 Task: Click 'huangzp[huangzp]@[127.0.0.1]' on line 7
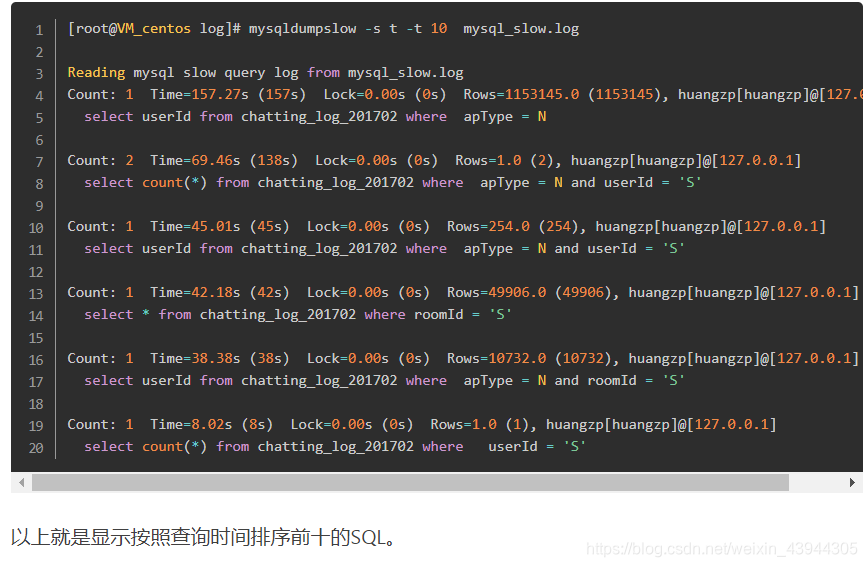[x=686, y=160]
